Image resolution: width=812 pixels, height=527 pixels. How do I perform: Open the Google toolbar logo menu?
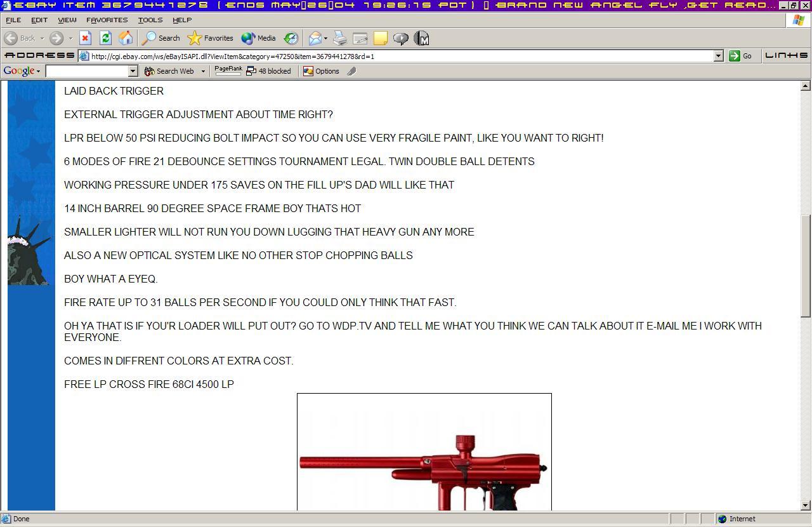(x=22, y=71)
